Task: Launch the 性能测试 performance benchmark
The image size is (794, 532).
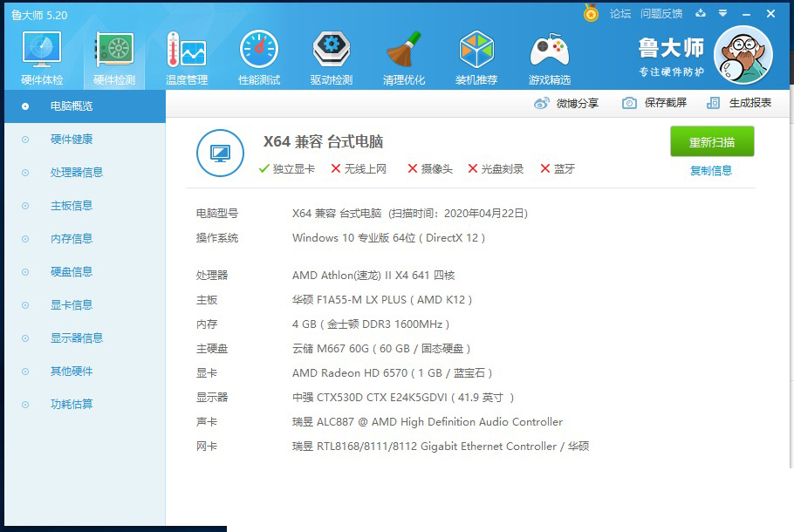Action: pyautogui.click(x=258, y=55)
